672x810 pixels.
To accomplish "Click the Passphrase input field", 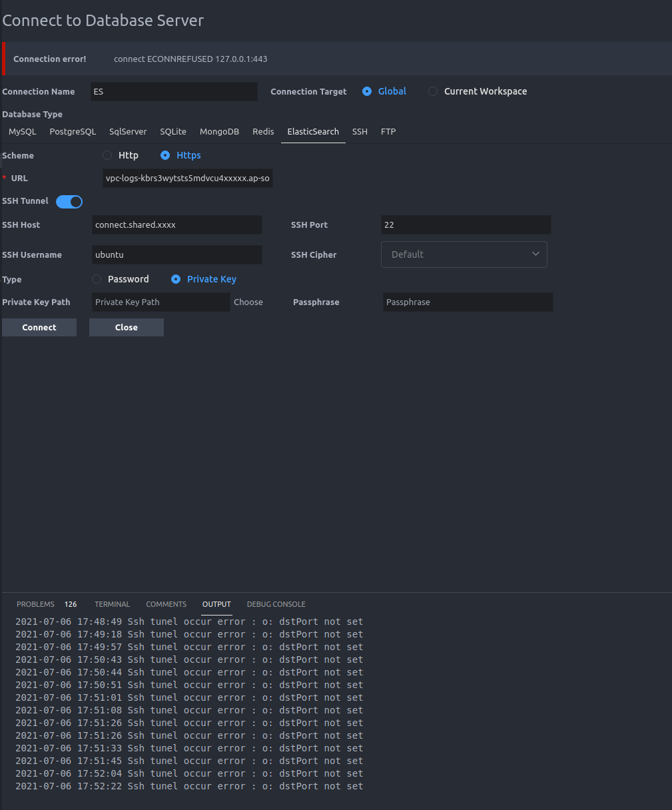I will click(x=467, y=302).
